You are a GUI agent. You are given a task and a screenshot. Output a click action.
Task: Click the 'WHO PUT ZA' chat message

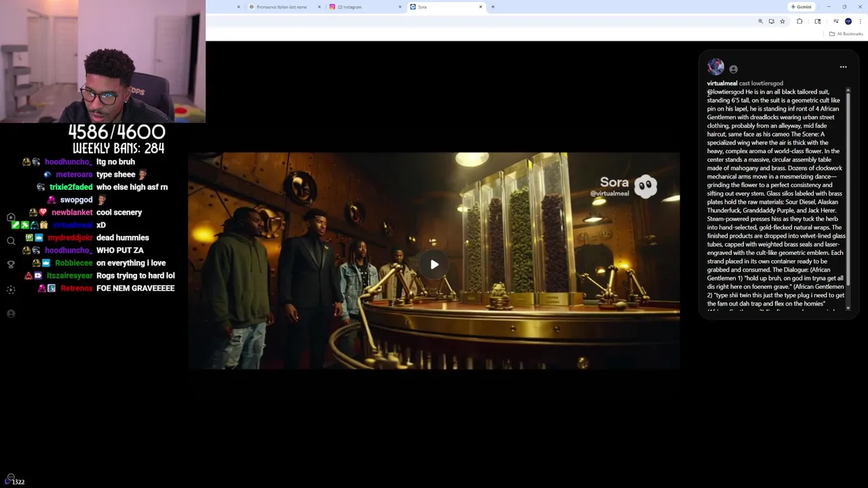pyautogui.click(x=120, y=251)
